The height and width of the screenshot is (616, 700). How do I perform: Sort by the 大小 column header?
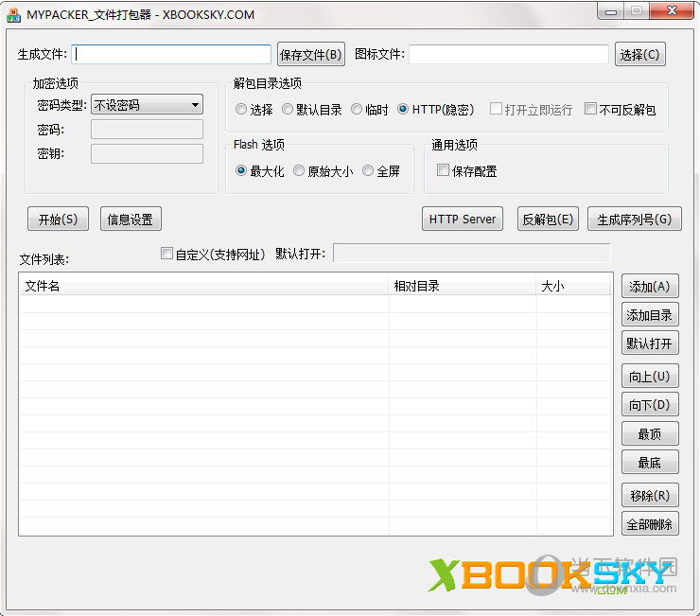click(573, 286)
